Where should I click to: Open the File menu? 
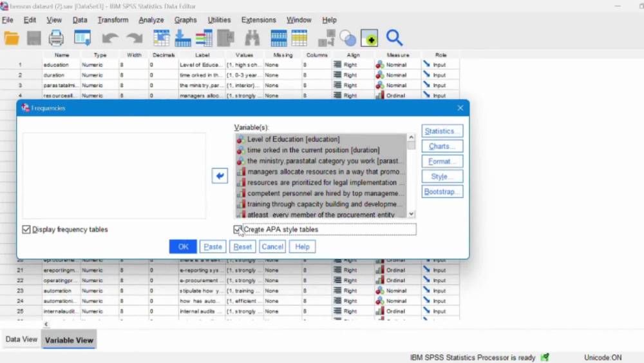(7, 20)
